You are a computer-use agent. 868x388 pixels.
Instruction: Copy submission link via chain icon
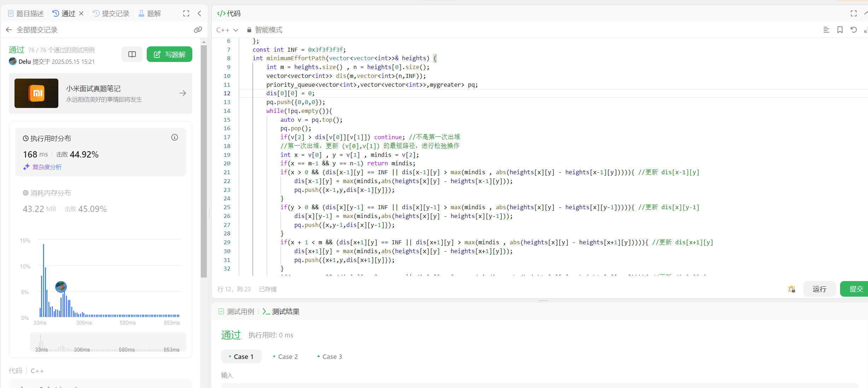click(198, 30)
